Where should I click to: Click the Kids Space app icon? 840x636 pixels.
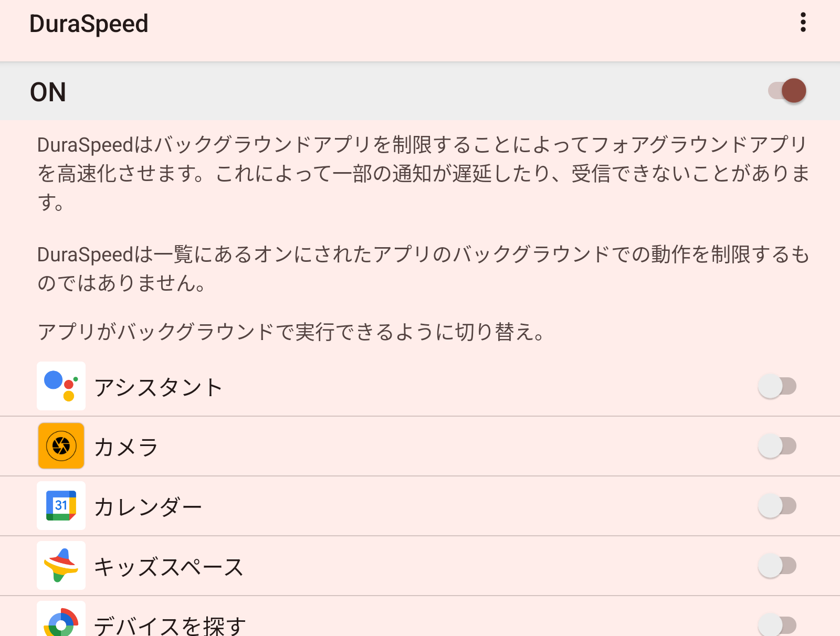61,566
